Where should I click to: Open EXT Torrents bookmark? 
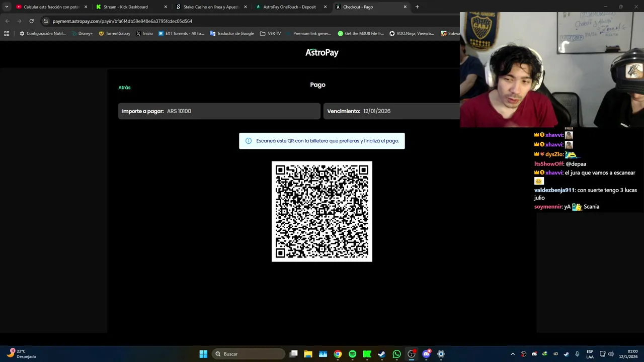[181, 34]
